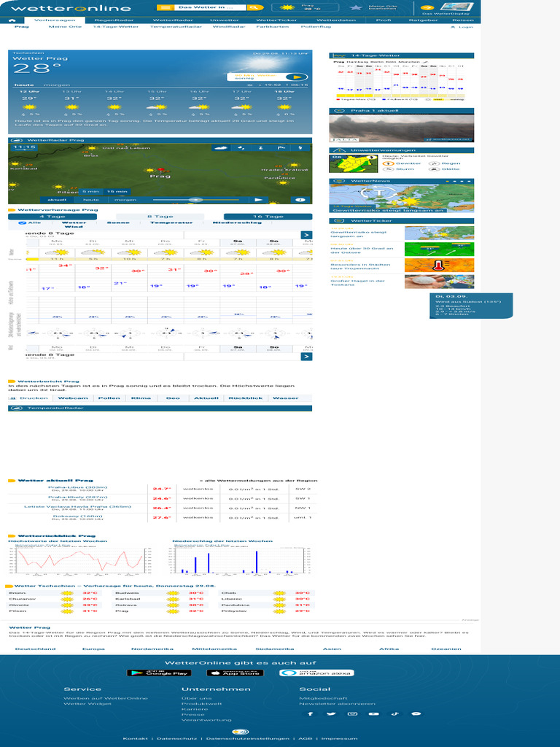Click the Sturm warning icon
Viewport: 560px width, 747px height.
point(388,169)
